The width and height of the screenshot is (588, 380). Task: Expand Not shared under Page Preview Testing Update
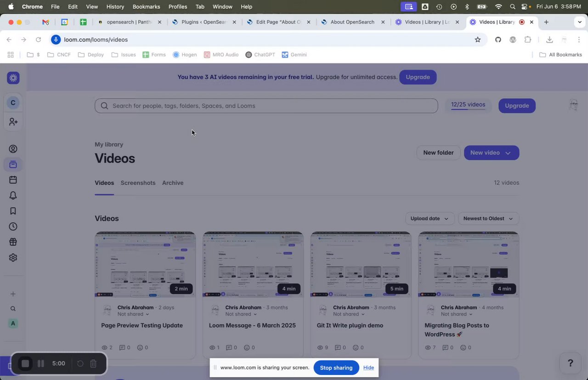pos(133,314)
